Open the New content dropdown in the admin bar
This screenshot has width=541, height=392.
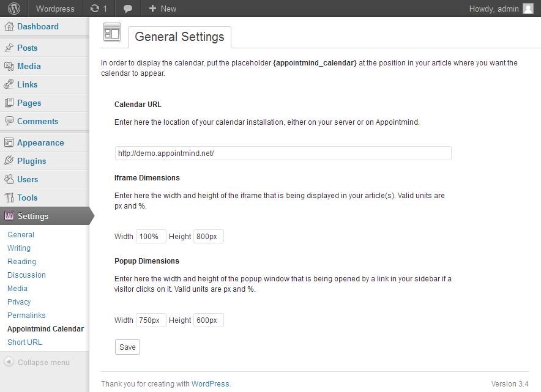point(162,9)
